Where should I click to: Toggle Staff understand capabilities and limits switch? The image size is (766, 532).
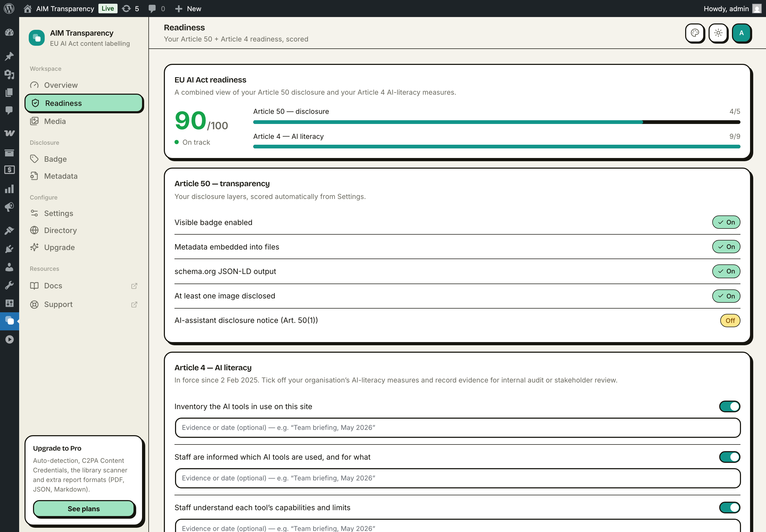[x=729, y=507]
